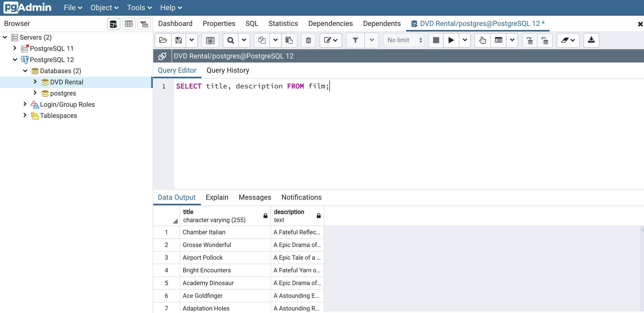The height and width of the screenshot is (313, 644).
Task: Switch to the Properties tab
Action: (x=219, y=24)
